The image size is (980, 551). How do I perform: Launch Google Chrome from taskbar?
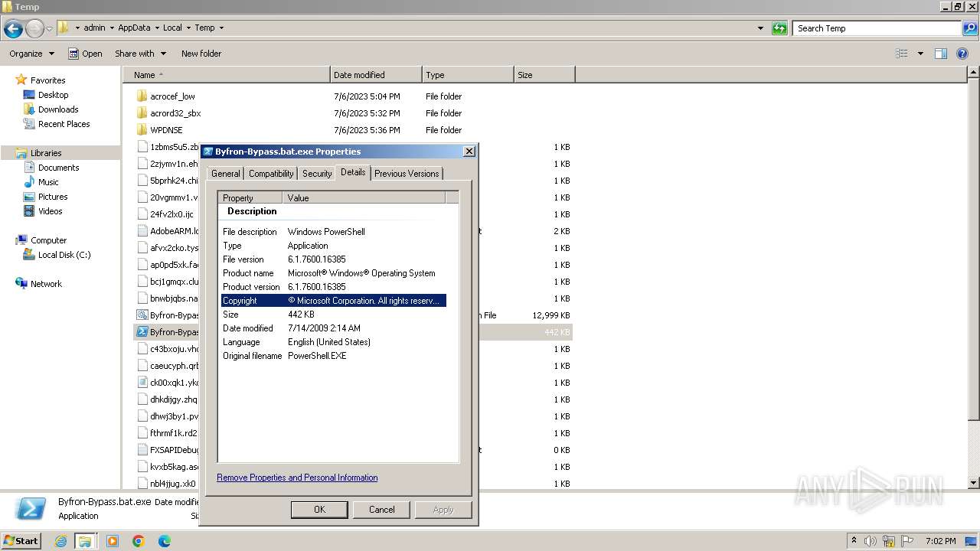point(139,541)
